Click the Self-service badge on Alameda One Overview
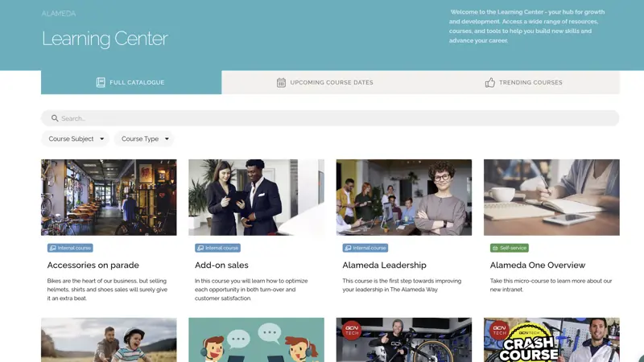Image resolution: width=644 pixels, height=362 pixels. (510, 248)
